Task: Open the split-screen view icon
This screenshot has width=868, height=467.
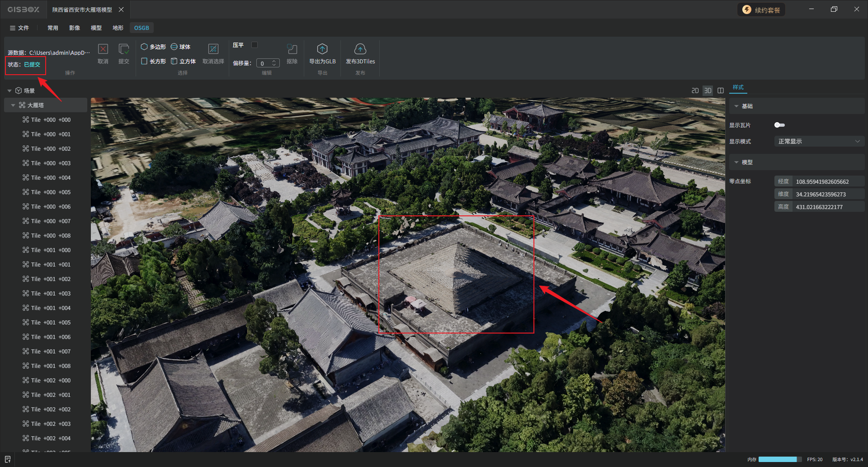Action: click(x=721, y=91)
